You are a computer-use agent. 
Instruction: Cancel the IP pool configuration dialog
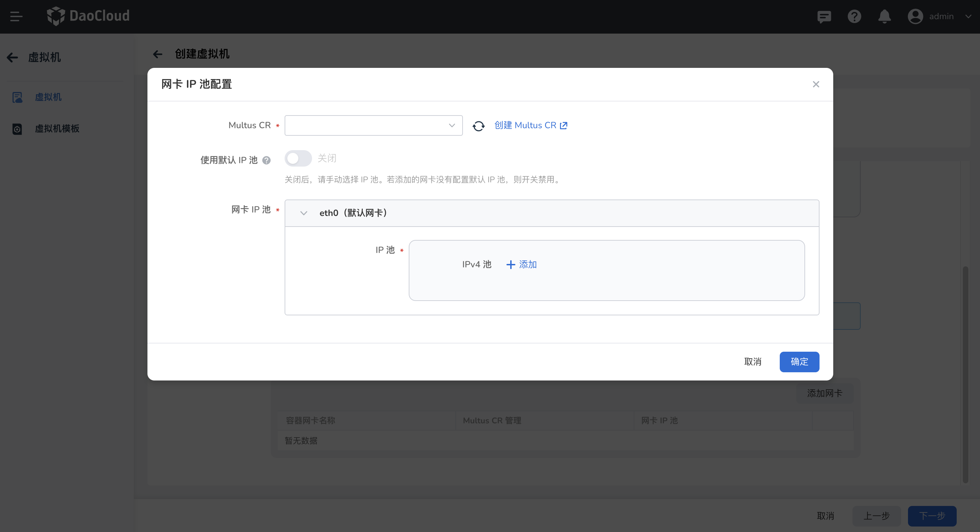point(753,362)
